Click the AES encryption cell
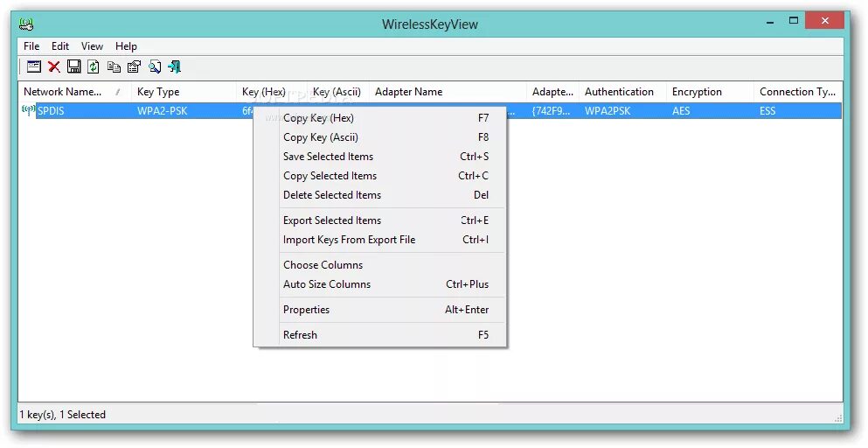The image size is (868, 448). [x=681, y=111]
